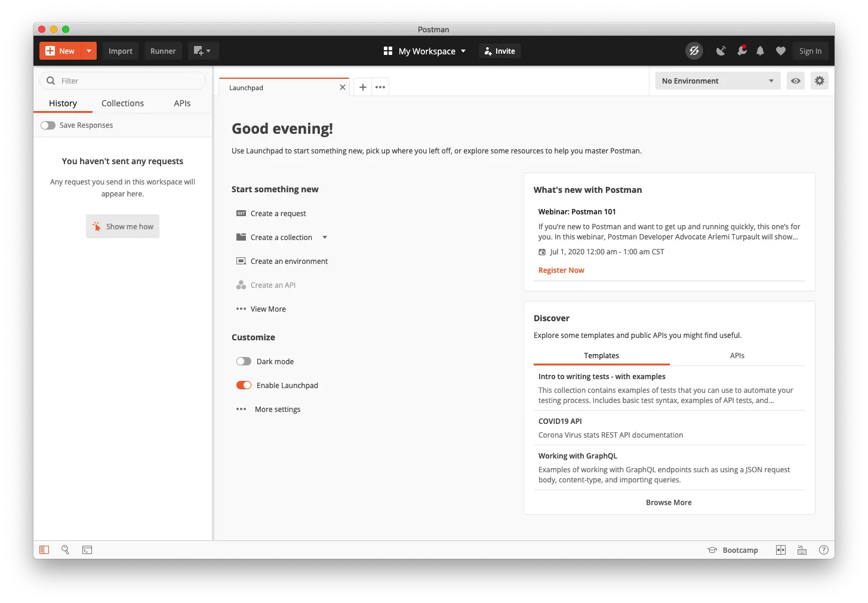Open Working with GraphQL template
Viewport: 868px width, 603px height.
pyautogui.click(x=578, y=456)
